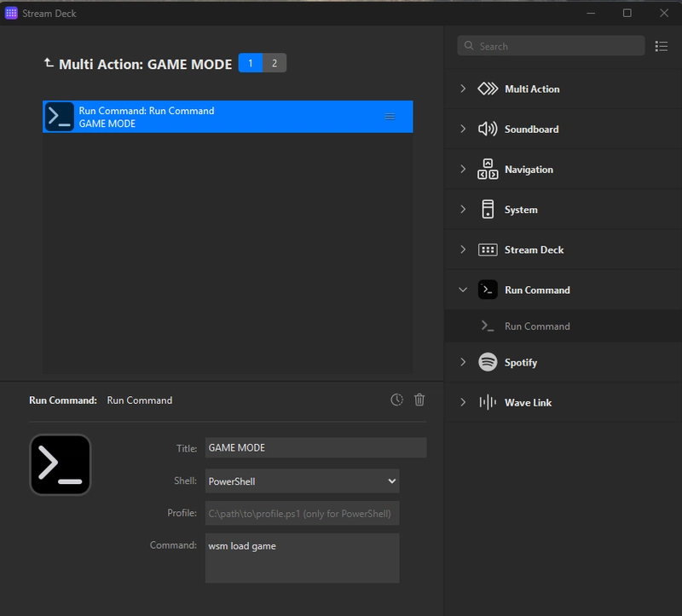Open the Shell PowerShell dropdown
The height and width of the screenshot is (616, 682).
click(x=302, y=481)
